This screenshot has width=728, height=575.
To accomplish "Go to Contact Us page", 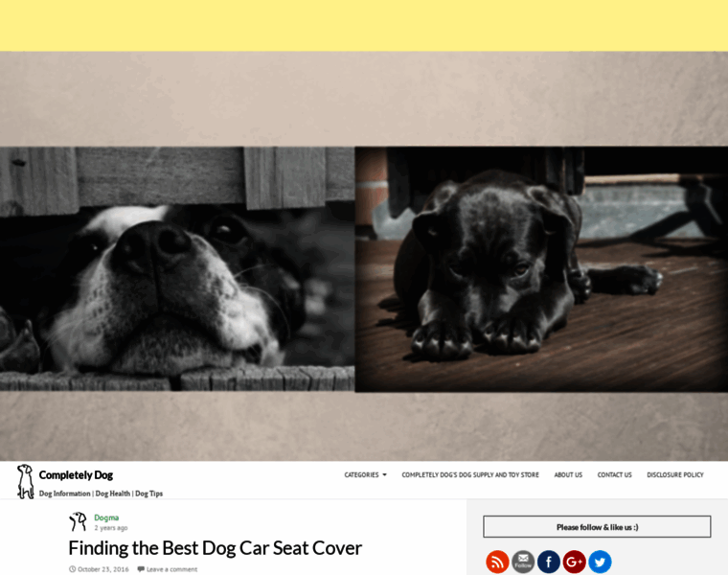I will pyautogui.click(x=614, y=474).
